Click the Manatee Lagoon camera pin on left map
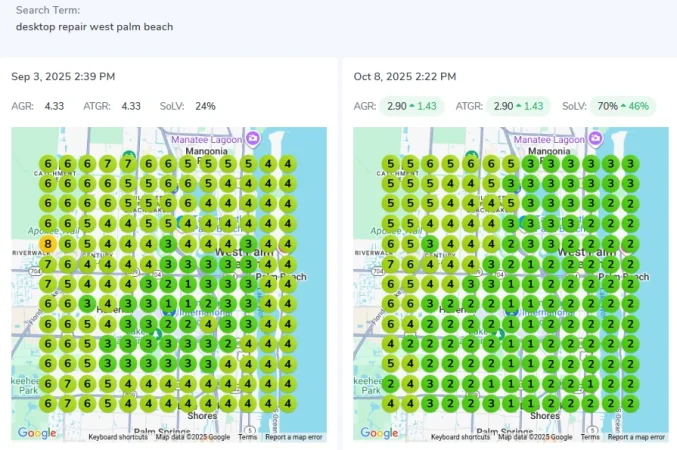Screen dimensions: 677x450 click(253, 138)
